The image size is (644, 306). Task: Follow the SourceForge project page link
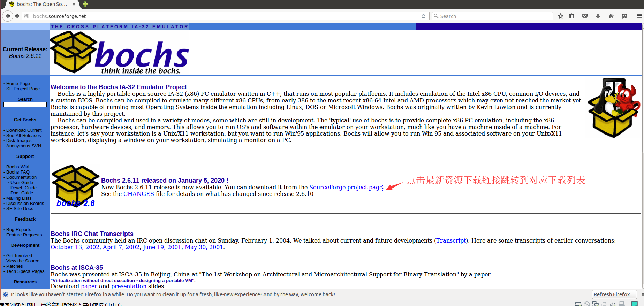point(346,187)
